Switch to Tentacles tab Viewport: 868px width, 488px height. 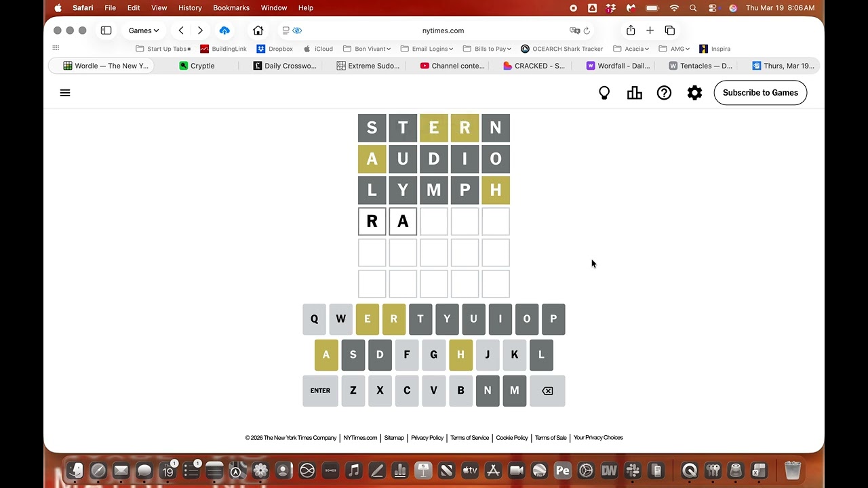click(701, 66)
